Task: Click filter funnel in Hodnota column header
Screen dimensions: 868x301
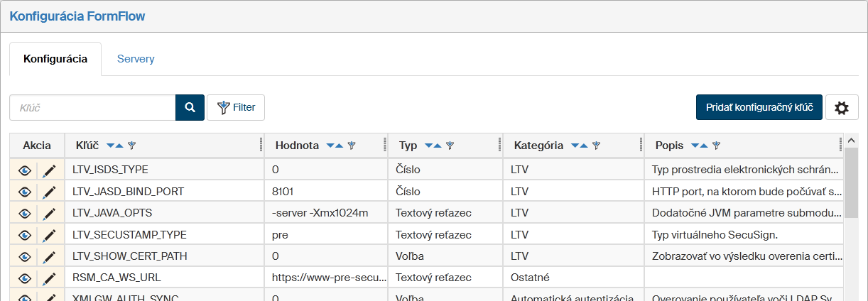Action: coord(352,146)
